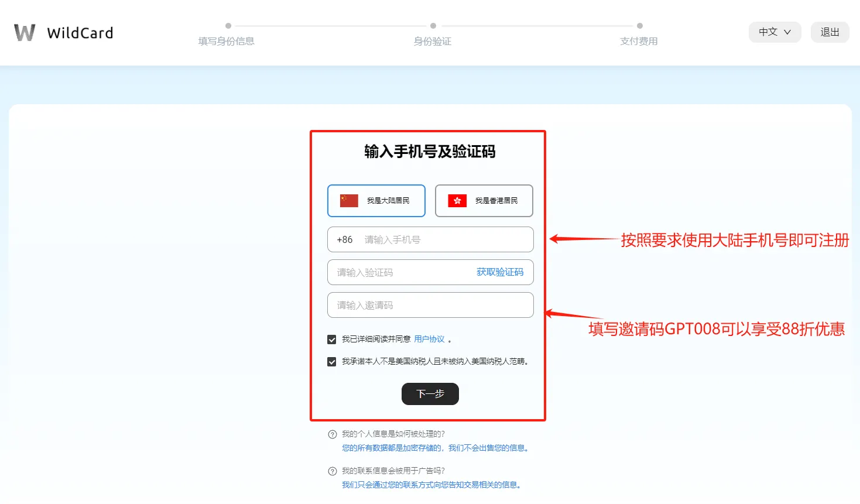Open the 中文 language dropdown

[775, 32]
